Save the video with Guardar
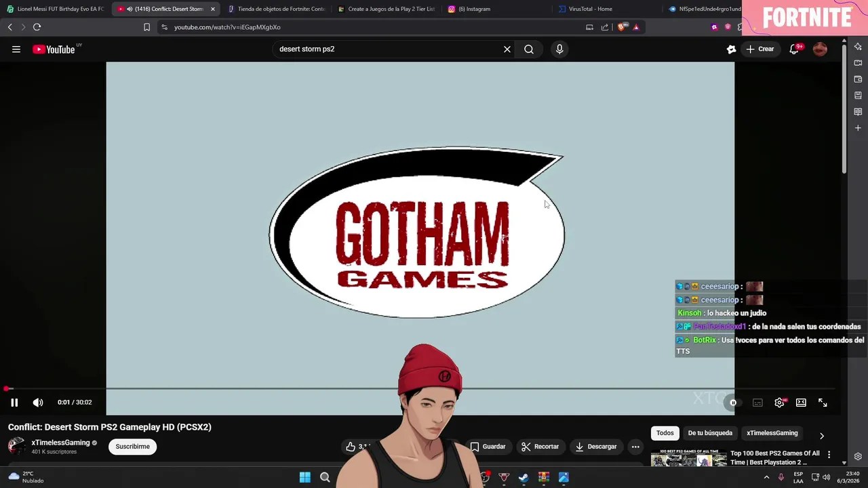 point(488,447)
